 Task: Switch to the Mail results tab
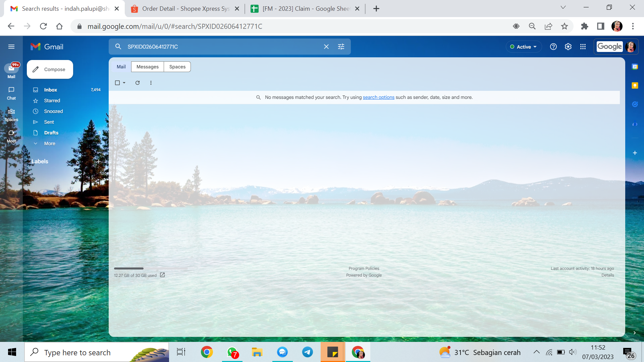[x=121, y=67]
